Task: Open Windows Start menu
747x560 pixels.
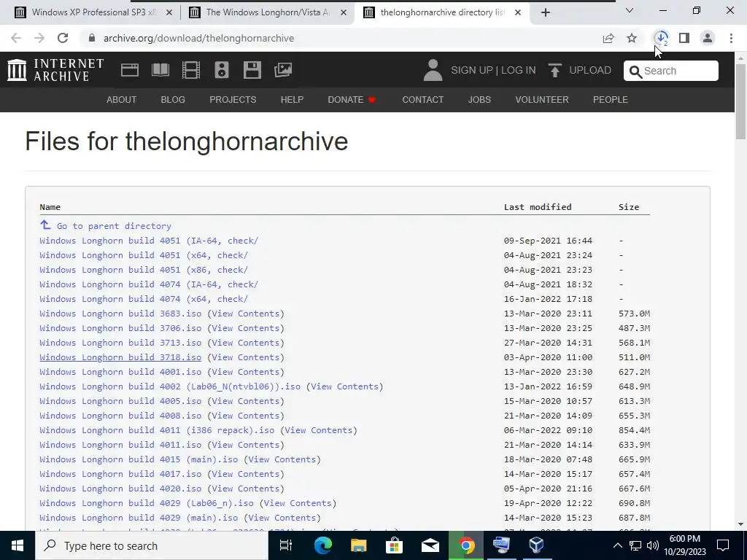Action: pos(18,545)
